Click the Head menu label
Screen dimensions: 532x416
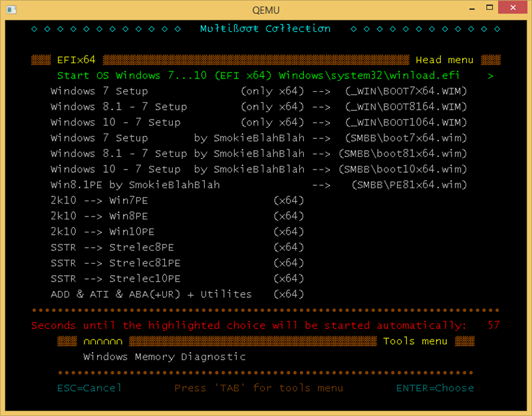point(444,60)
